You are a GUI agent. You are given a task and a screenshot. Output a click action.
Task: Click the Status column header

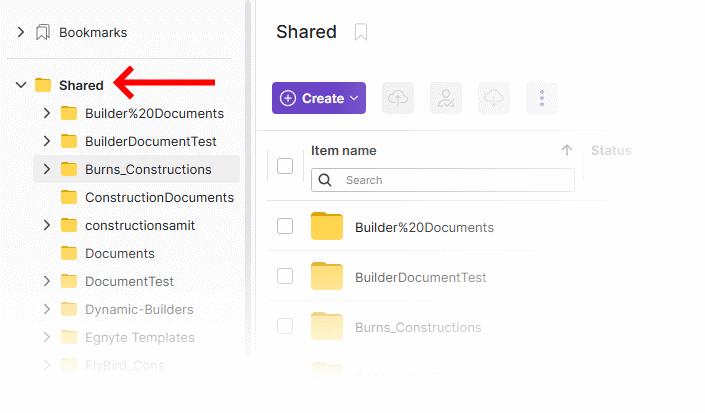tap(611, 150)
